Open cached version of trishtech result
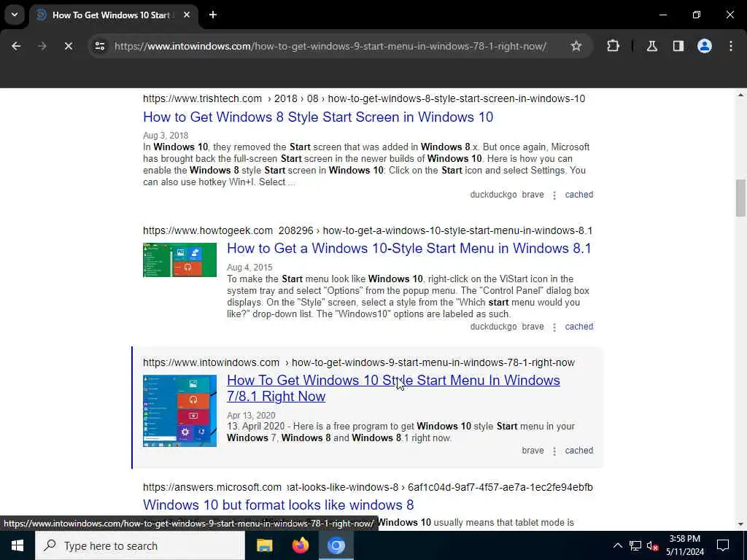The image size is (747, 560). tap(578, 194)
